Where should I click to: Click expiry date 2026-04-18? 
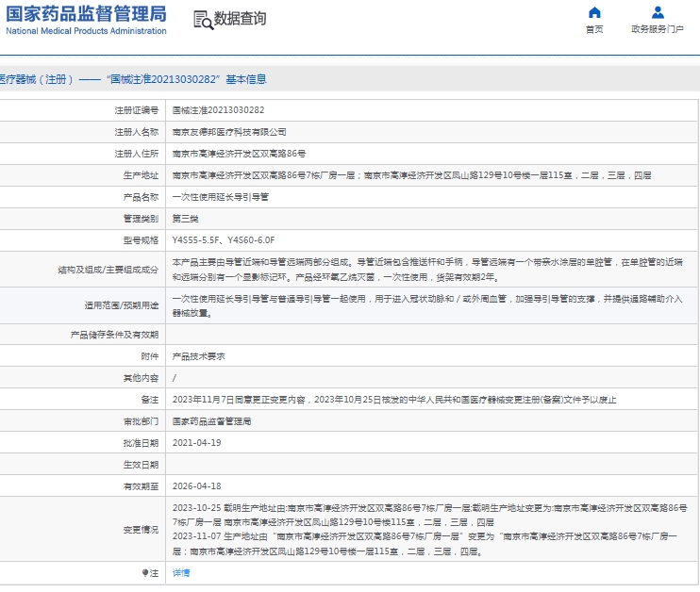197,486
